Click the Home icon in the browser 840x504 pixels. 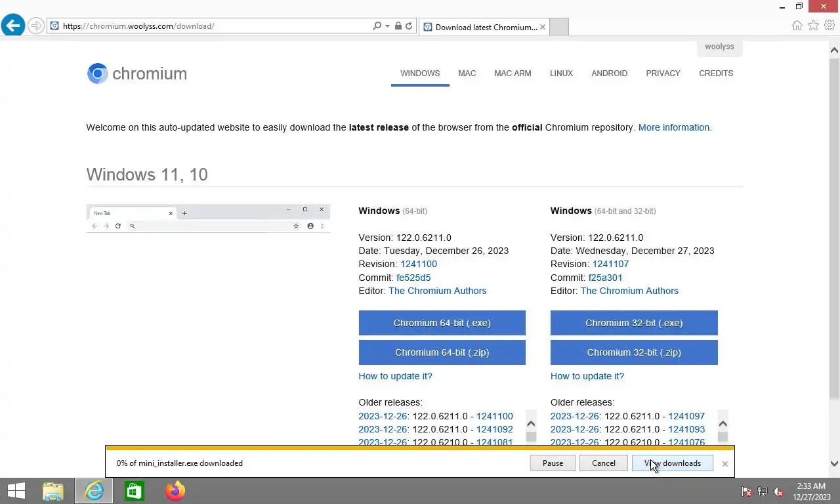(x=797, y=26)
